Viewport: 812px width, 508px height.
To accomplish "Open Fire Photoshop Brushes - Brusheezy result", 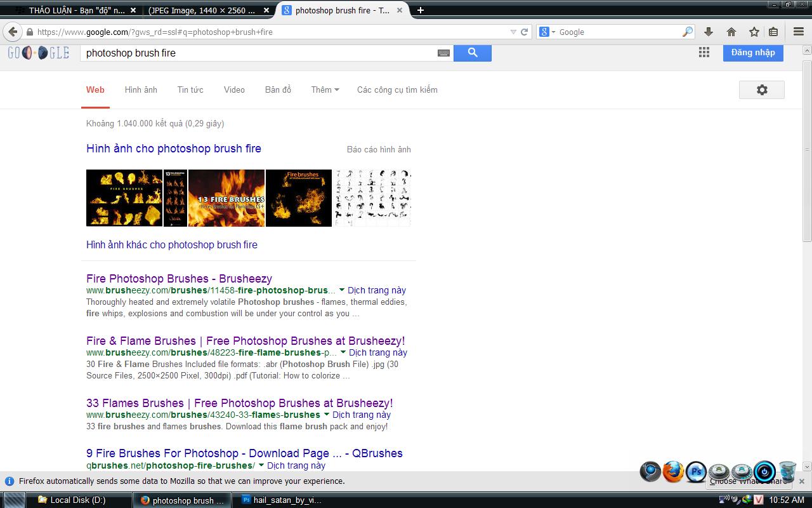I will (x=179, y=279).
